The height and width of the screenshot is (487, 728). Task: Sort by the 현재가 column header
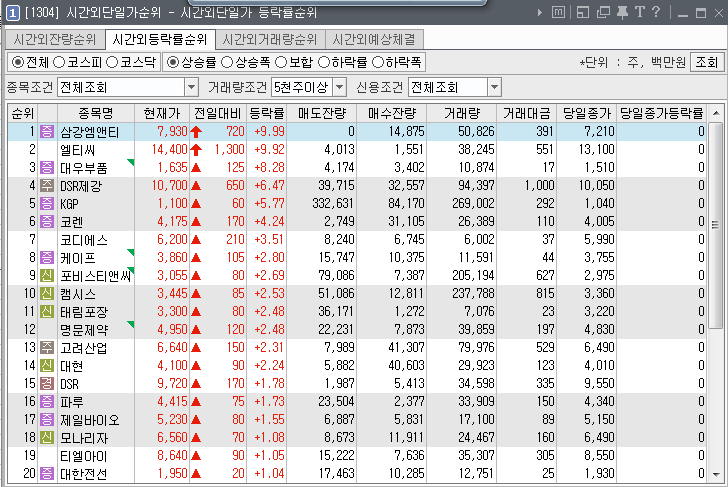[x=162, y=113]
